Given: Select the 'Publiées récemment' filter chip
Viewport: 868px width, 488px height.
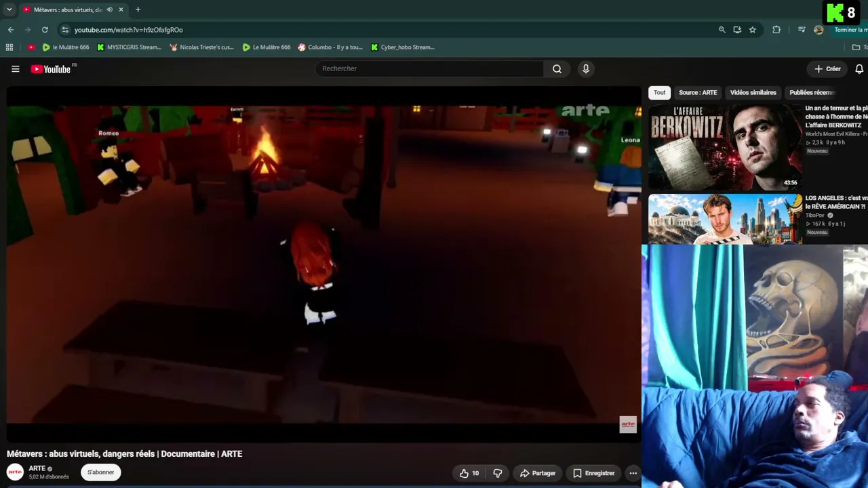Looking at the screenshot, I should coord(812,93).
